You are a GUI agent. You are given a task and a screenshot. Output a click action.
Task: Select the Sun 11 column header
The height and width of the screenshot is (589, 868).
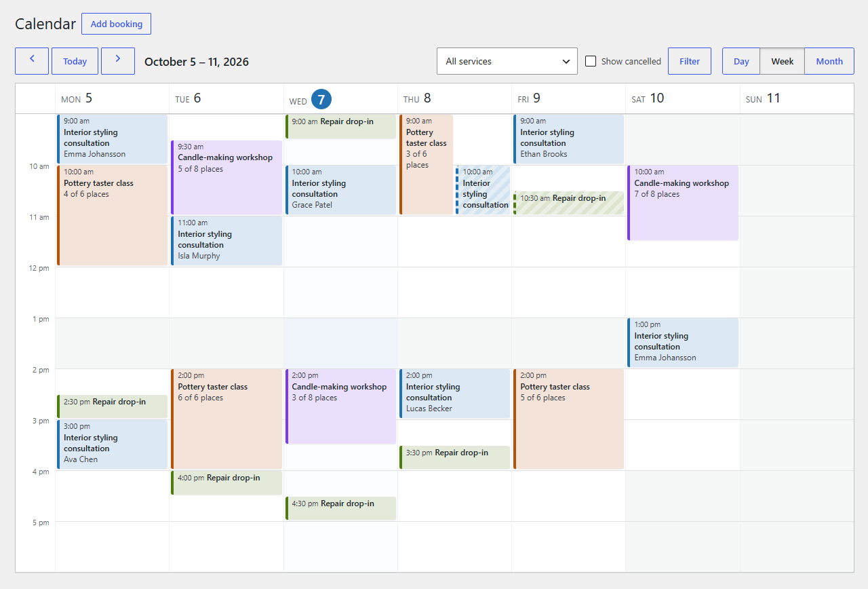pos(797,99)
